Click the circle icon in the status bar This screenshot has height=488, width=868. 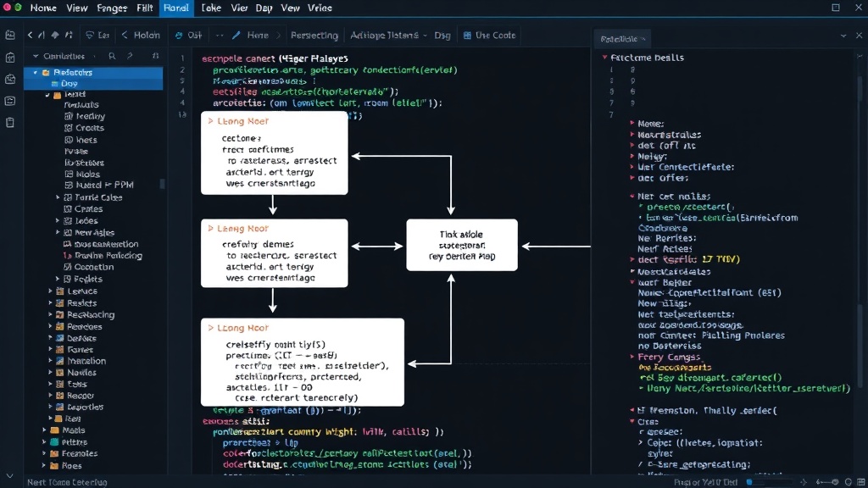848,482
